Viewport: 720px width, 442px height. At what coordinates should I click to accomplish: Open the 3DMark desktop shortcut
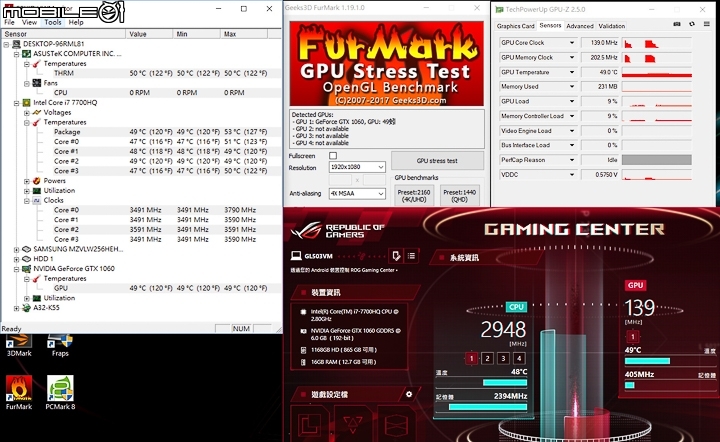point(19,346)
